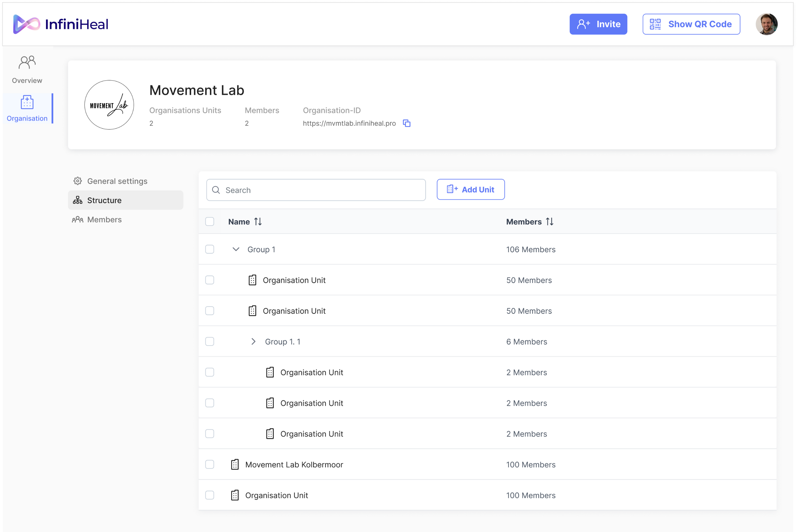
Task: Click the Members column header
Action: [x=524, y=222]
